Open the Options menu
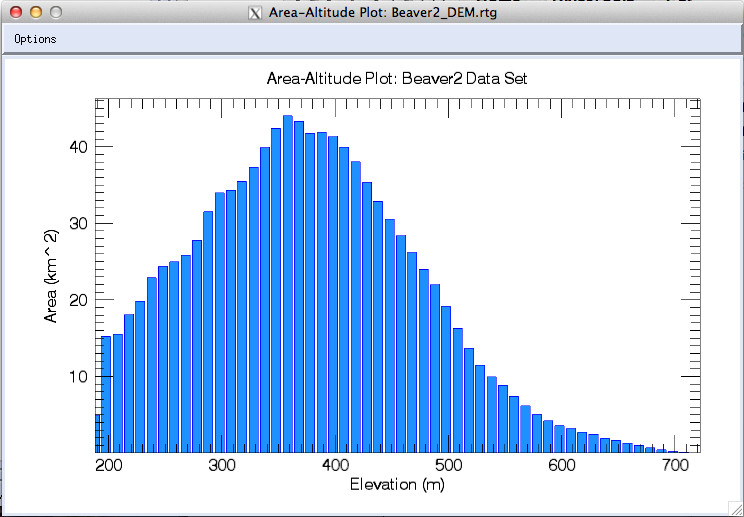Image resolution: width=744 pixels, height=517 pixels. click(35, 39)
